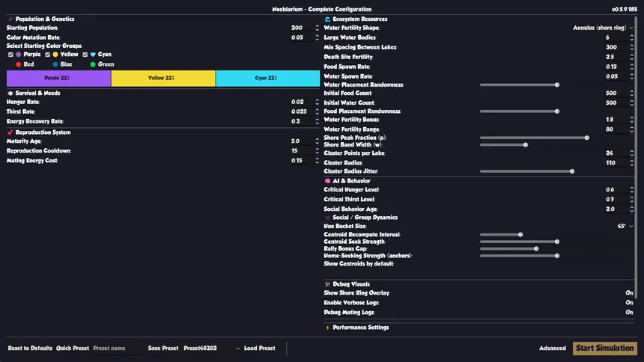Open the Hue Bucket Size dropdown
Viewport: 644px width, 362px height.
pyautogui.click(x=625, y=226)
